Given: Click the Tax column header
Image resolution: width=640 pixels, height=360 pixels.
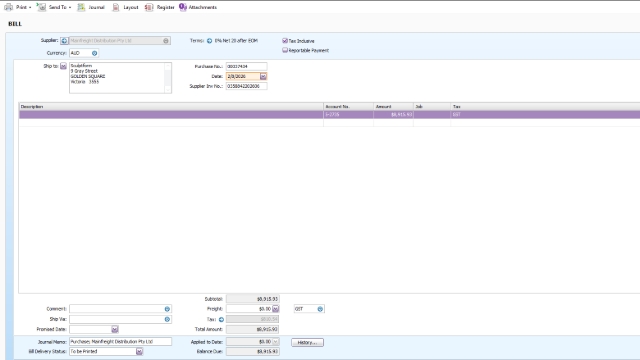Looking at the screenshot, I should [x=545, y=107].
